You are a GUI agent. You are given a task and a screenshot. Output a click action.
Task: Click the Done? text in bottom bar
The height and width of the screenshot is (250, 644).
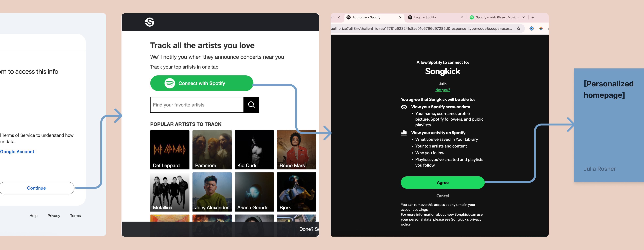[306, 229]
